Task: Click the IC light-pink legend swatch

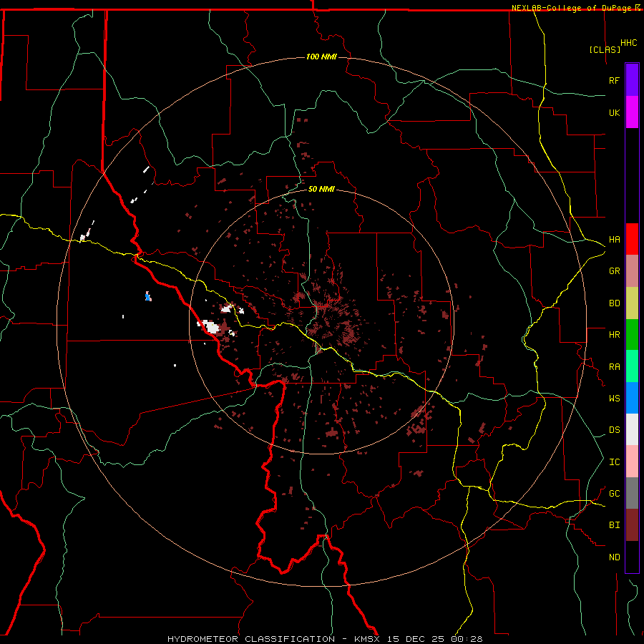Action: tap(632, 462)
